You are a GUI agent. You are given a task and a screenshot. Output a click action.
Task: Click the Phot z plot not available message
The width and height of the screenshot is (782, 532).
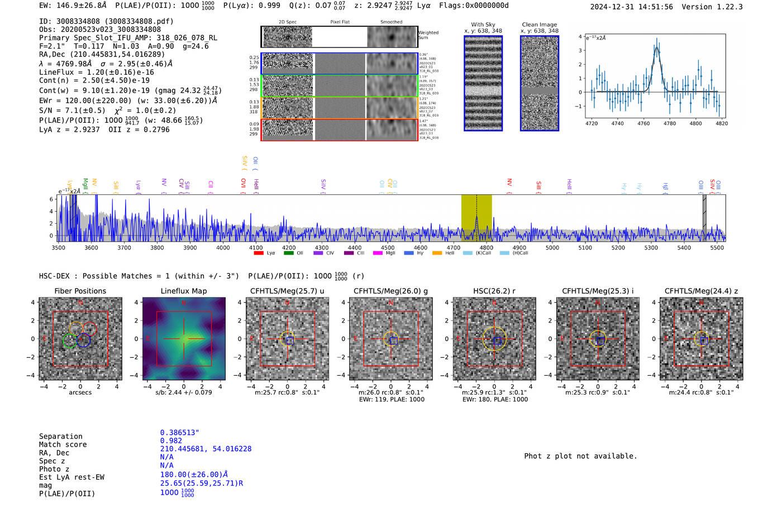point(580,456)
